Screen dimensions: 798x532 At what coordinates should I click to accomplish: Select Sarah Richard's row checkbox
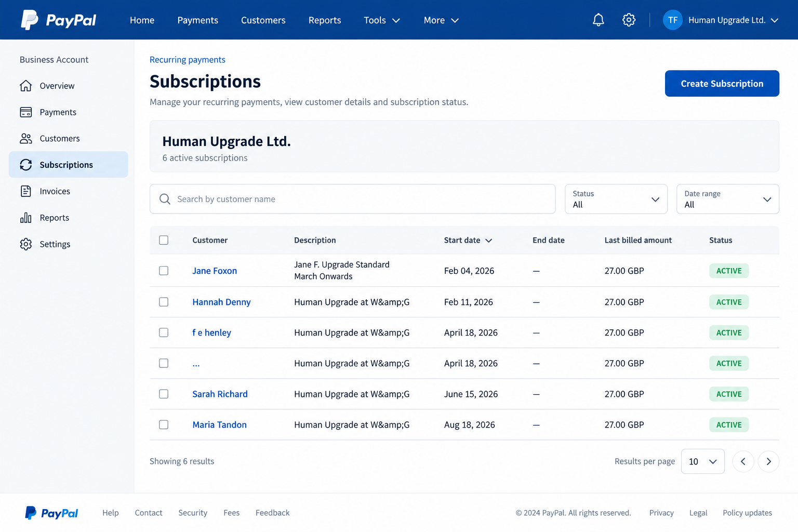tap(164, 394)
